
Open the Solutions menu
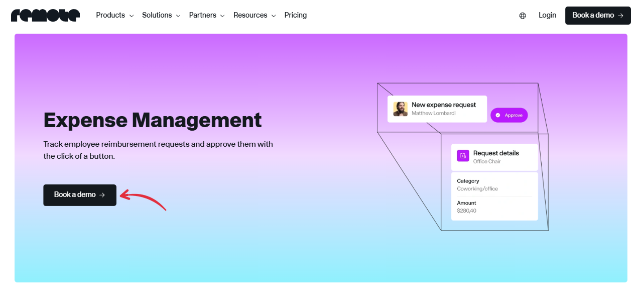161,15
